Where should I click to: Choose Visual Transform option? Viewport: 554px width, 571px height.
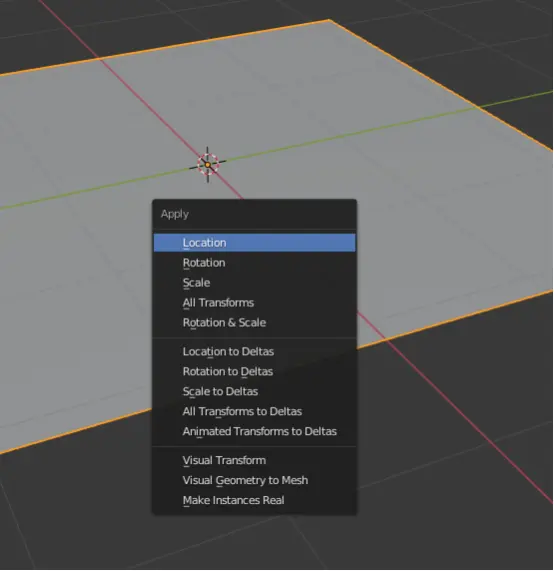254,461
